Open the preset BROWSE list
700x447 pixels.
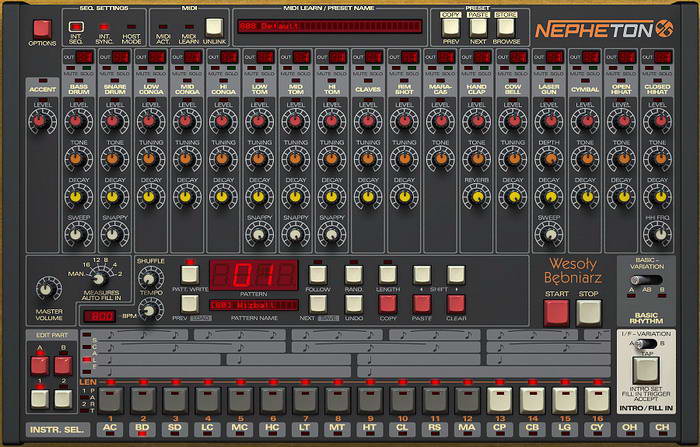pos(506,26)
